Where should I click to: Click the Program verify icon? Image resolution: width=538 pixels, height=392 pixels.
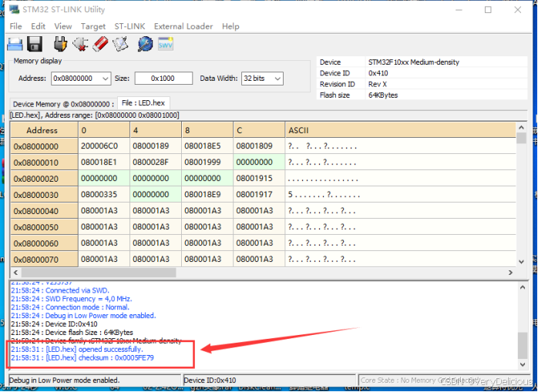click(120, 44)
